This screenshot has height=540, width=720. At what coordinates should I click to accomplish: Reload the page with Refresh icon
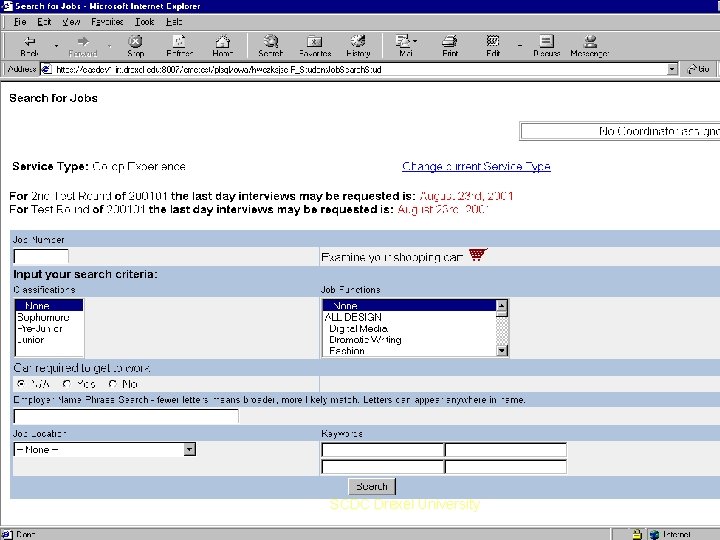pyautogui.click(x=179, y=46)
